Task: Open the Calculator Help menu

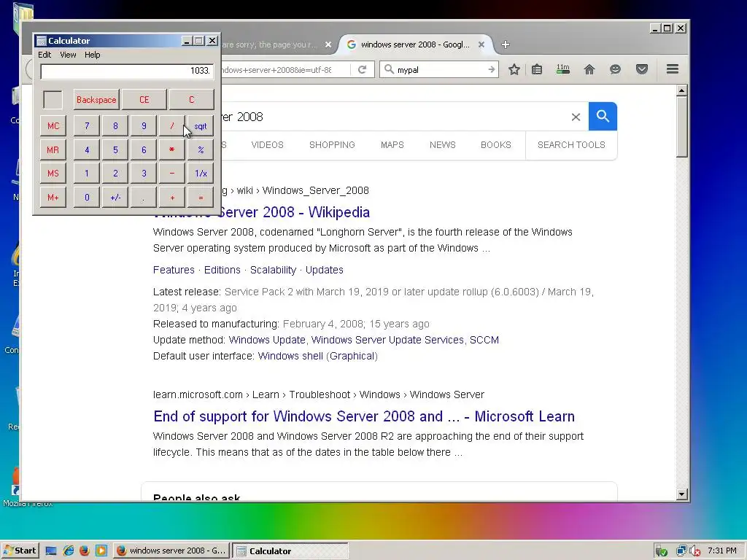Action: coord(93,55)
